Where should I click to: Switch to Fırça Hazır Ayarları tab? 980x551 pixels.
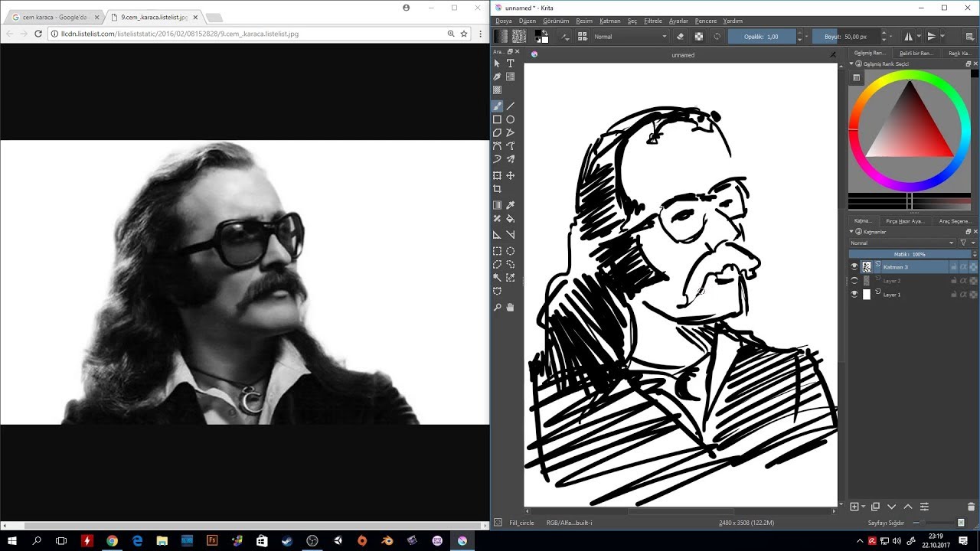[905, 221]
